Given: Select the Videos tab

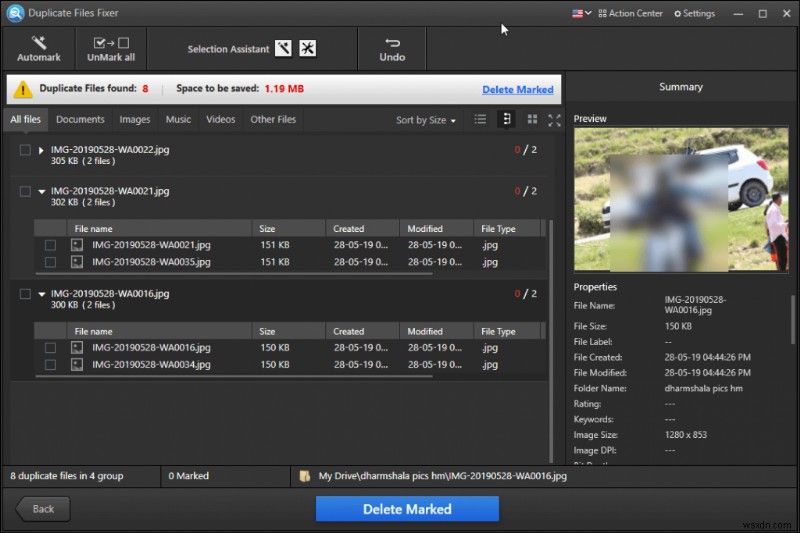Looking at the screenshot, I should pos(220,120).
